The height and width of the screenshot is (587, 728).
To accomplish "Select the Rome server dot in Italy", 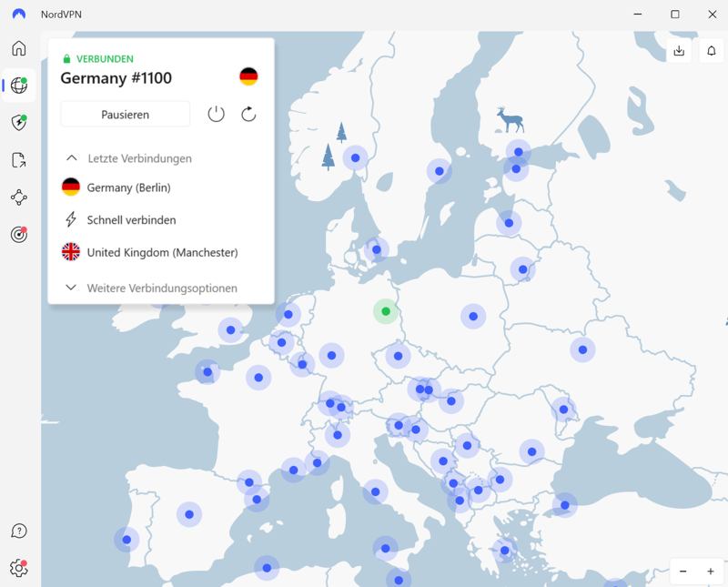I will 375,491.
